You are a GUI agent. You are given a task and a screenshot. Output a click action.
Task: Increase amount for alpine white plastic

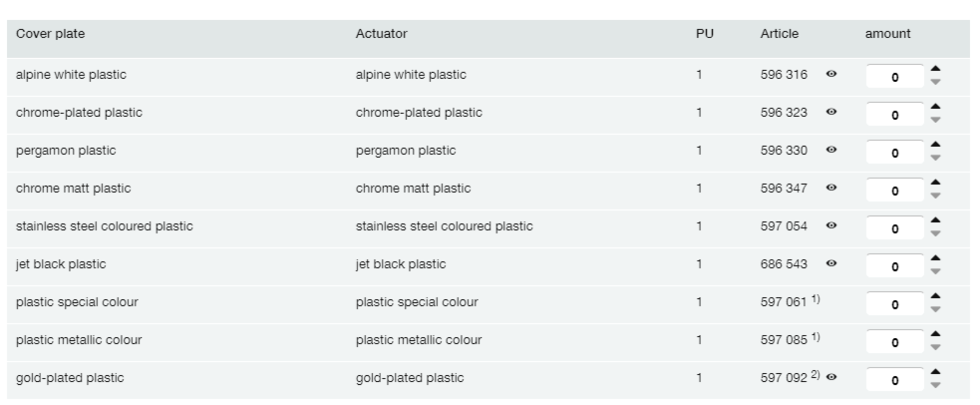pos(935,69)
